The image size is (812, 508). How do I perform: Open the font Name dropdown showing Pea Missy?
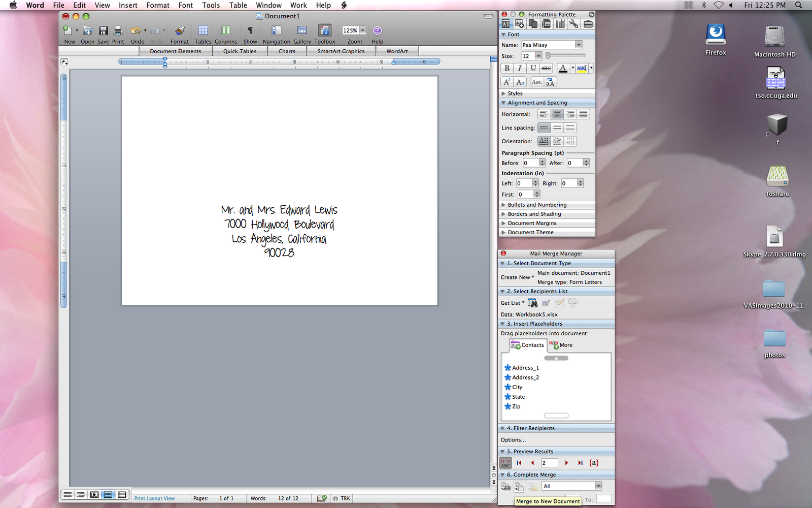coord(579,44)
